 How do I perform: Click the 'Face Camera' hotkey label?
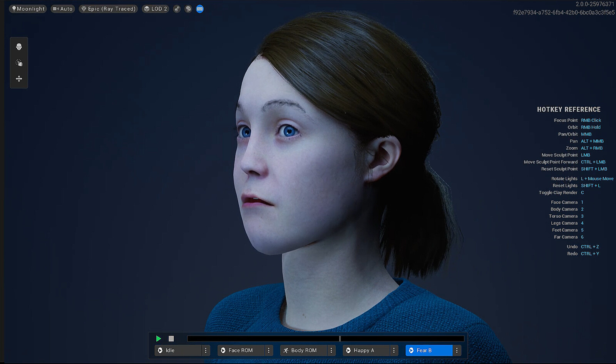click(x=564, y=202)
